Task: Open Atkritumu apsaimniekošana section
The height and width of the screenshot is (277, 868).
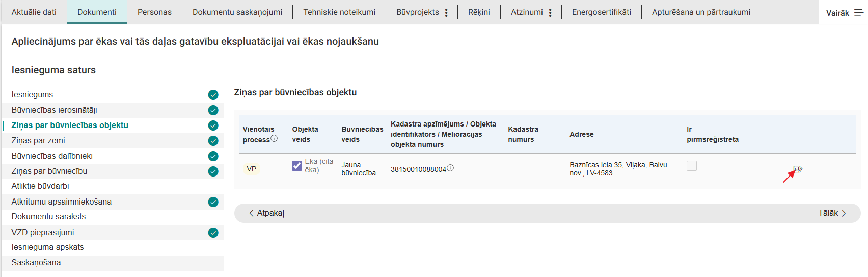Action: [x=113, y=202]
